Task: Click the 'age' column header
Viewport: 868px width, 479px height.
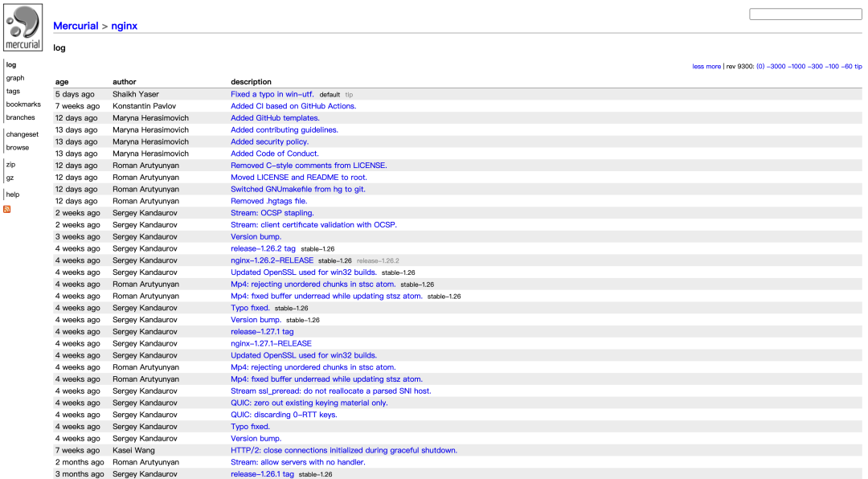Action: tap(62, 82)
